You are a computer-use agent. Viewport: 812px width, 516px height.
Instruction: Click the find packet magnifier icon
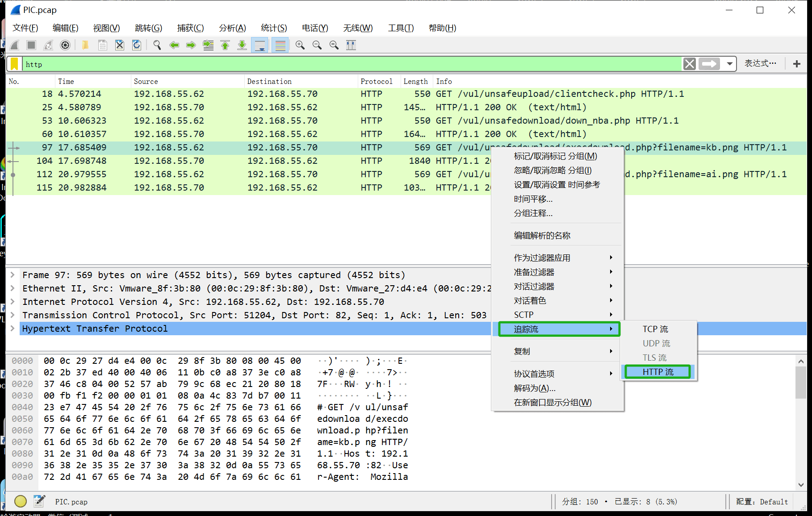coord(157,45)
